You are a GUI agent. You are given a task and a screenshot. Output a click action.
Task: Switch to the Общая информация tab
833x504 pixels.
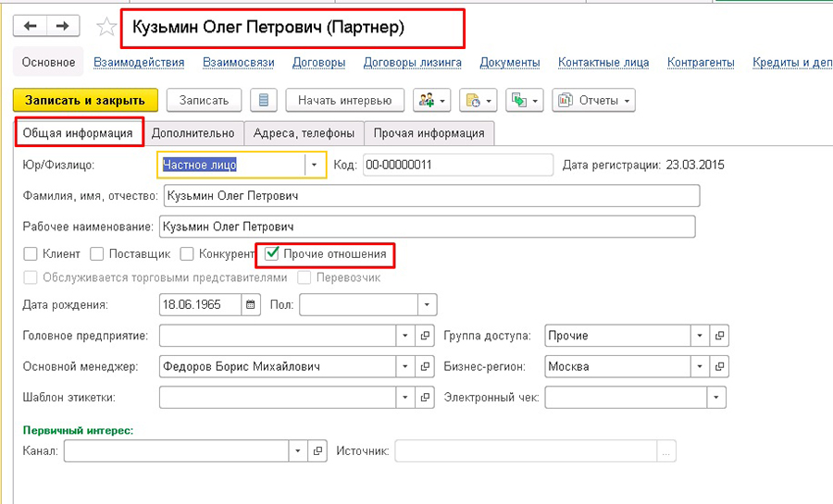coord(78,133)
